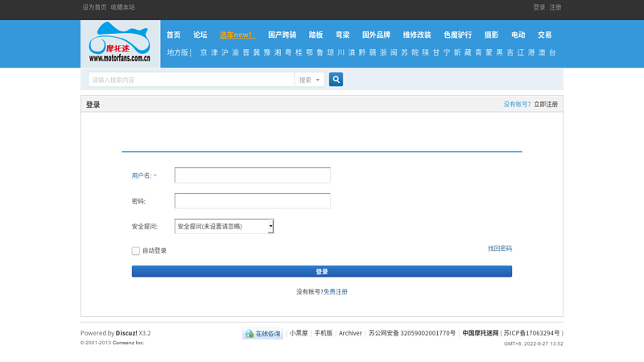Screen dimensions: 644x362
Task: Open the Archiver footer link
Action: pos(350,333)
